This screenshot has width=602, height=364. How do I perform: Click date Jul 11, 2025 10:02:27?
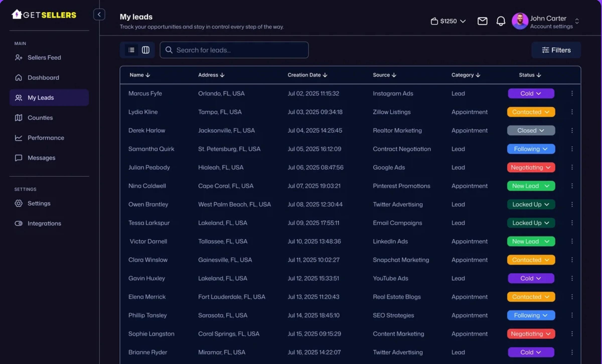314,260
